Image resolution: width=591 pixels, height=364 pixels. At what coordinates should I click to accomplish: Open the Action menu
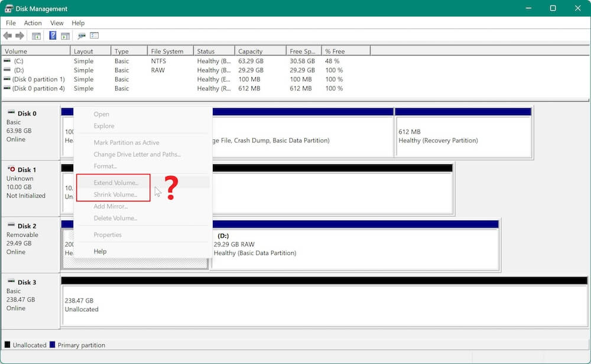point(33,23)
